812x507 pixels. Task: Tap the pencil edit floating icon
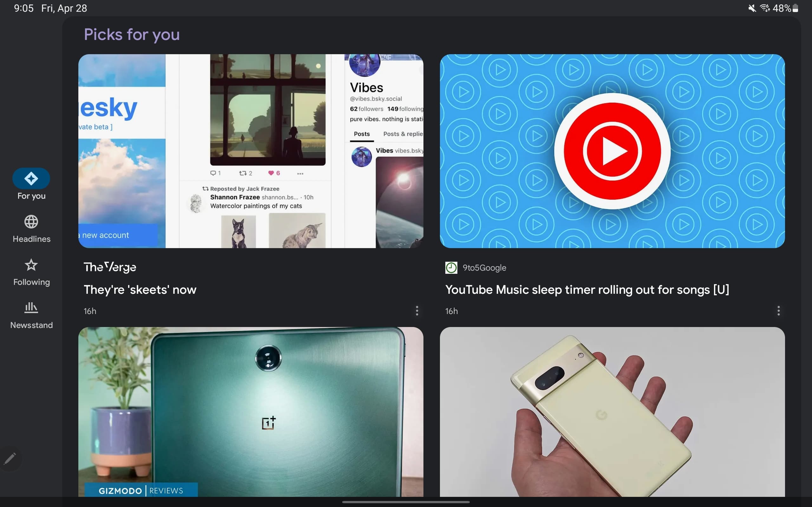[10, 459]
